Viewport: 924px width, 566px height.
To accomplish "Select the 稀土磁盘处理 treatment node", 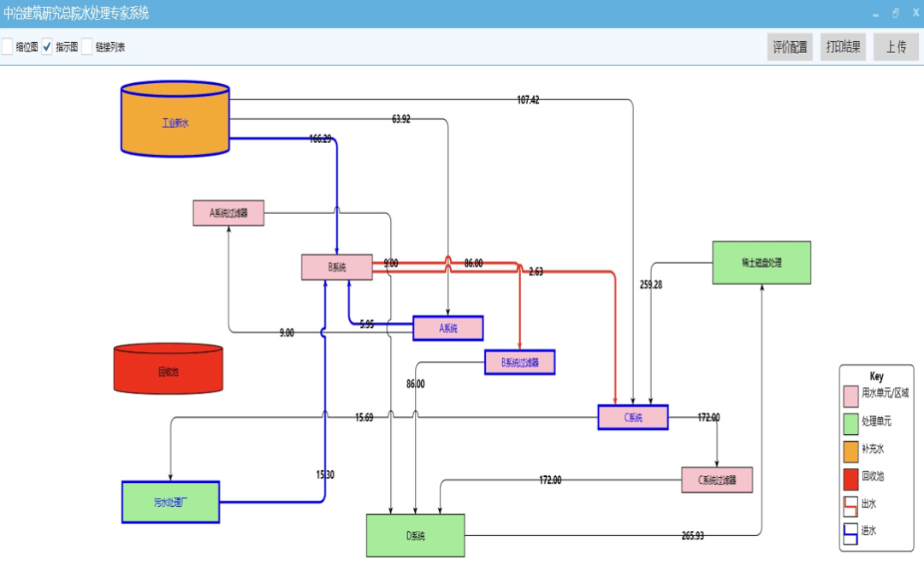I will pyautogui.click(x=761, y=263).
